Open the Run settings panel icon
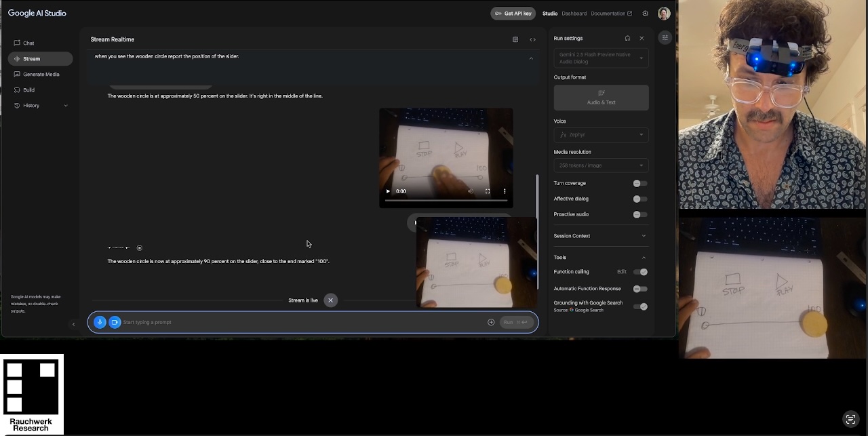868x436 pixels. tap(665, 38)
